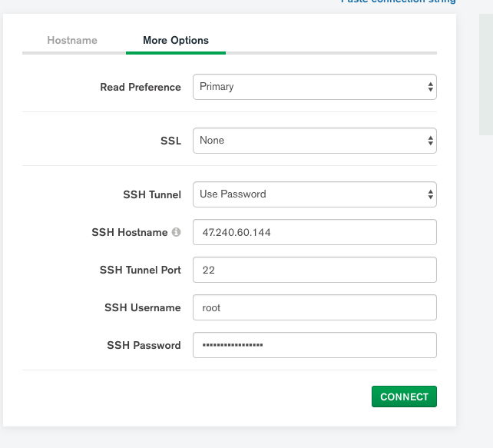The height and width of the screenshot is (448, 493).
Task: Click the SSH Hostname input field
Action: (314, 232)
